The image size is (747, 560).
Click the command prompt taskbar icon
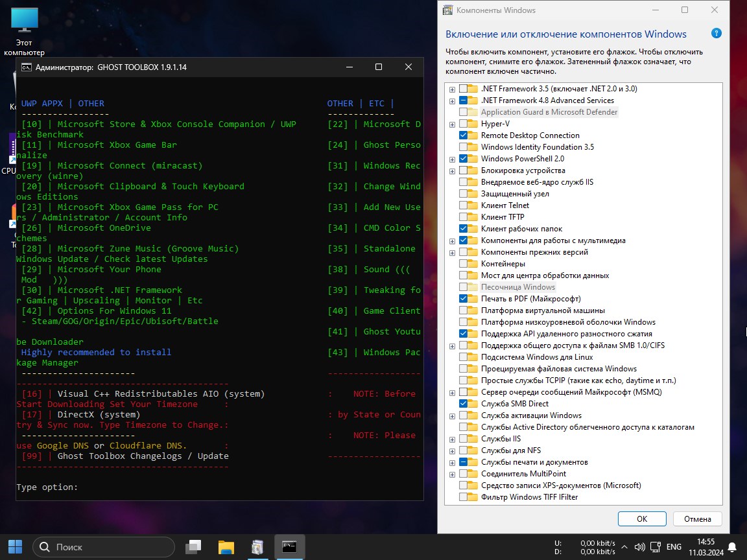click(x=289, y=547)
